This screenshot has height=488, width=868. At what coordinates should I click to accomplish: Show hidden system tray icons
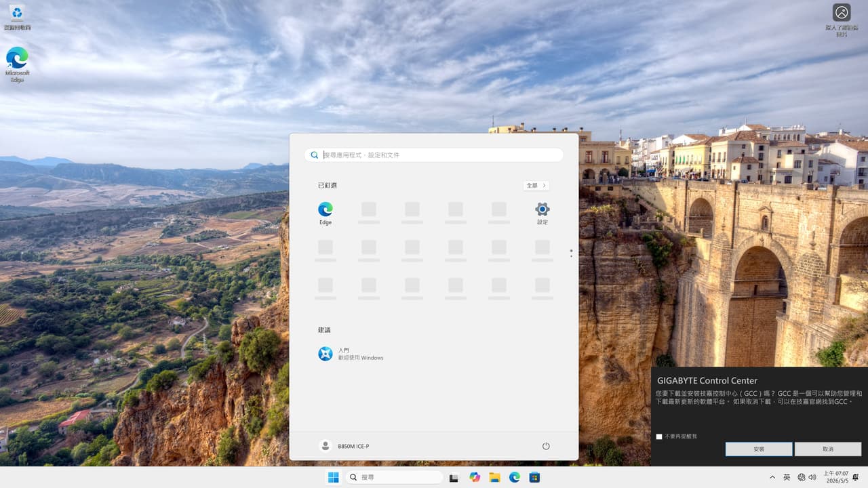(772, 477)
